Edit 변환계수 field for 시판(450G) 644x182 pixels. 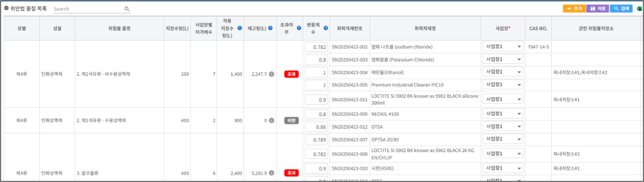click(316, 169)
